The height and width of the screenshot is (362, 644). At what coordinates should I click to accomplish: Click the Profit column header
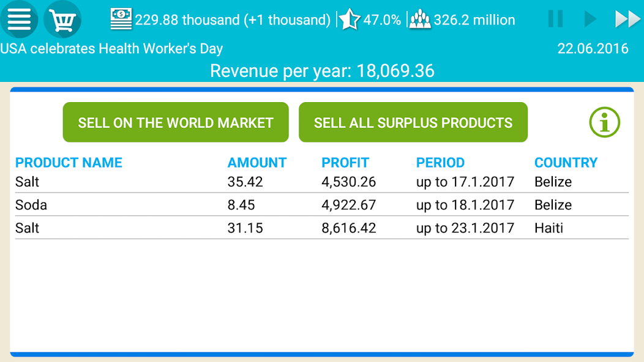(x=345, y=163)
